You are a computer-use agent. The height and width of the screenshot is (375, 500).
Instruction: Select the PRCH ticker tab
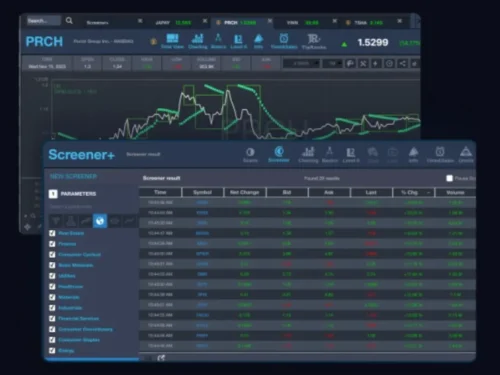(x=236, y=22)
